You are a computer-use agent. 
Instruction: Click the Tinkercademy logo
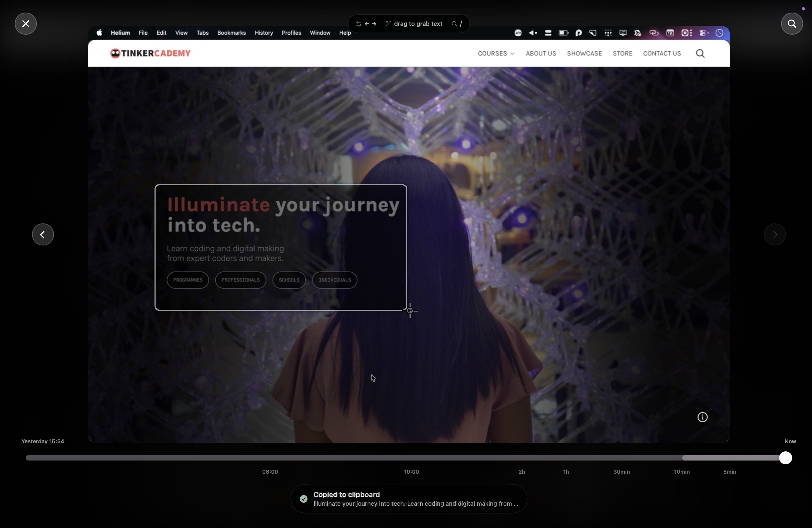[150, 53]
